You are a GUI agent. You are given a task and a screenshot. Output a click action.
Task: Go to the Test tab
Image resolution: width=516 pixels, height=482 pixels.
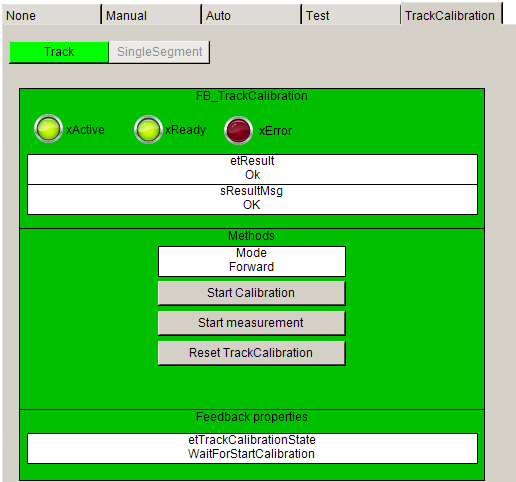pos(351,15)
